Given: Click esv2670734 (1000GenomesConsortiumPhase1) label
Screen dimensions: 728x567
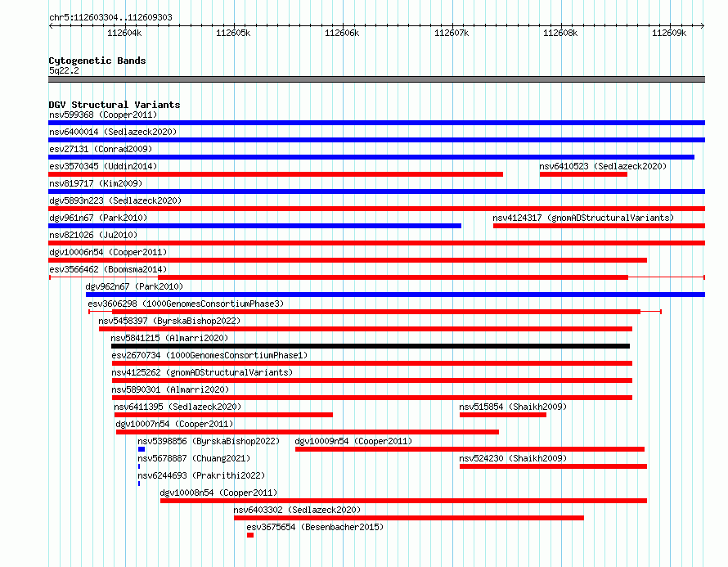Looking at the screenshot, I should [x=209, y=355].
